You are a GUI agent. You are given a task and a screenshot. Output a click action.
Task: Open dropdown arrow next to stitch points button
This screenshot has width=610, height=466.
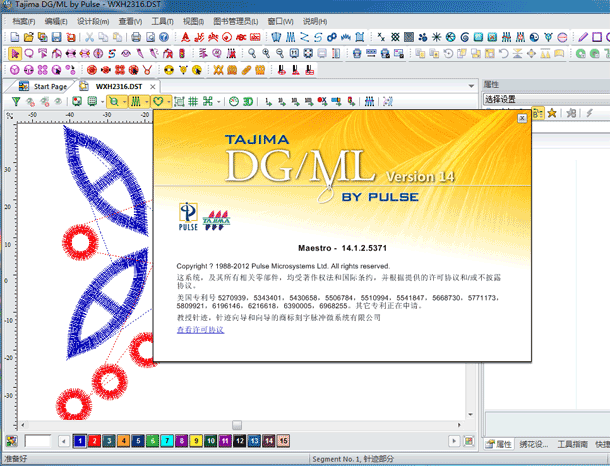146,102
